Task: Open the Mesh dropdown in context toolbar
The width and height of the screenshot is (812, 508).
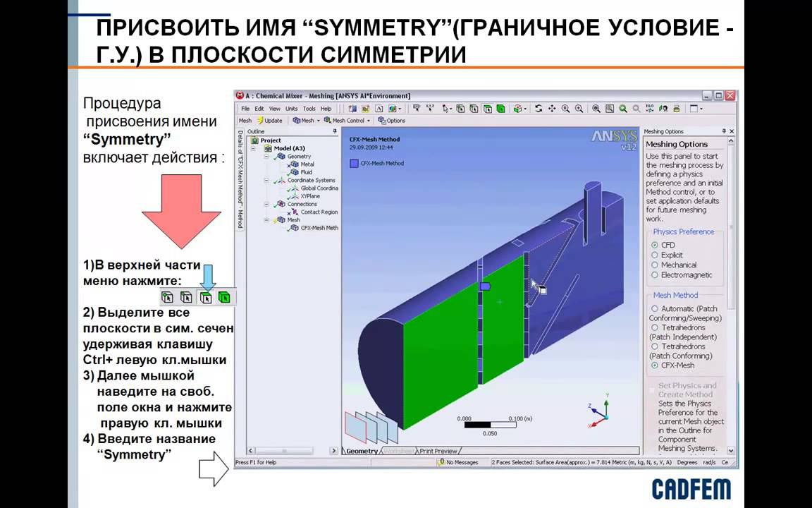Action: [x=306, y=120]
